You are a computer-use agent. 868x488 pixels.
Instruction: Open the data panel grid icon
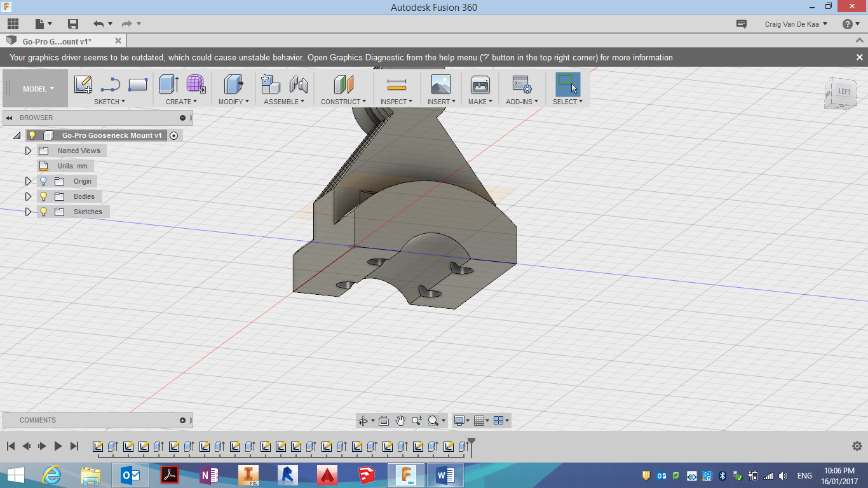pyautogui.click(x=13, y=24)
